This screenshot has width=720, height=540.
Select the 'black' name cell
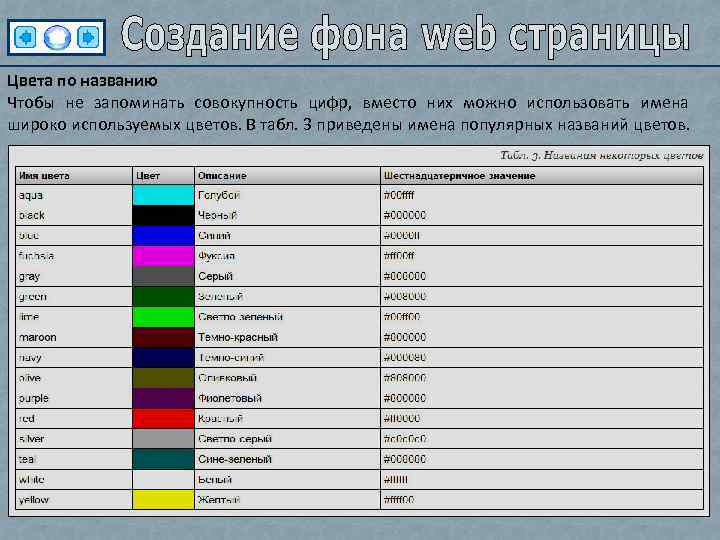74,215
